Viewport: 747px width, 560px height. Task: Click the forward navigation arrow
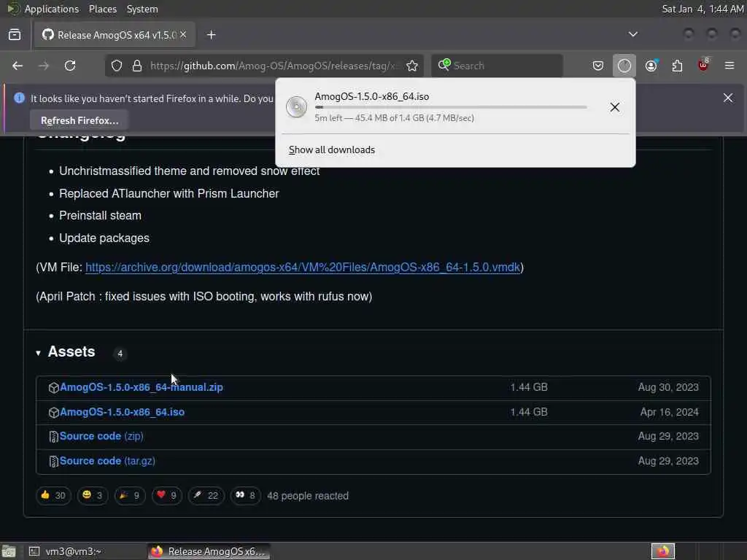(44, 66)
